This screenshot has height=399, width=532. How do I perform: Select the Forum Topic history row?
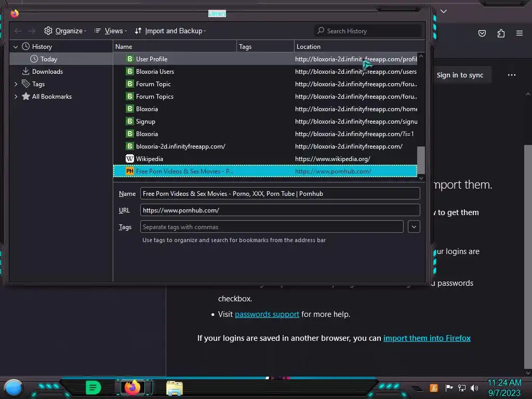tap(265, 84)
